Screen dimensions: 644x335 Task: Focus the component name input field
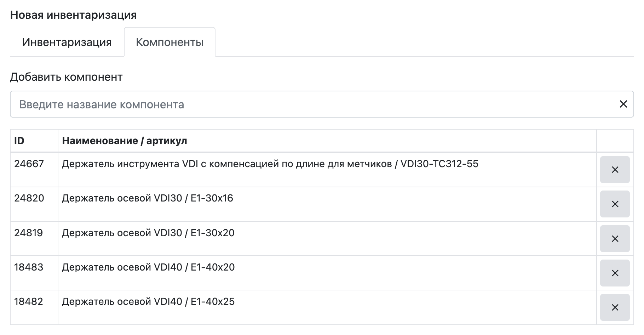tap(311, 104)
